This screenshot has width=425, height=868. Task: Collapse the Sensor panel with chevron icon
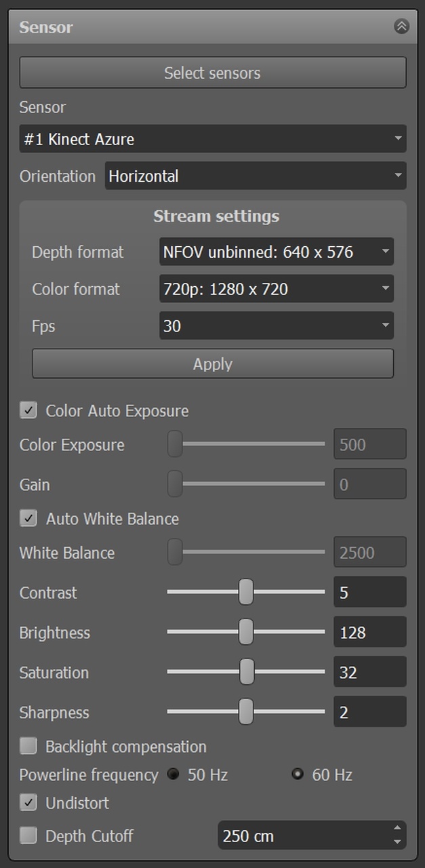tap(401, 26)
